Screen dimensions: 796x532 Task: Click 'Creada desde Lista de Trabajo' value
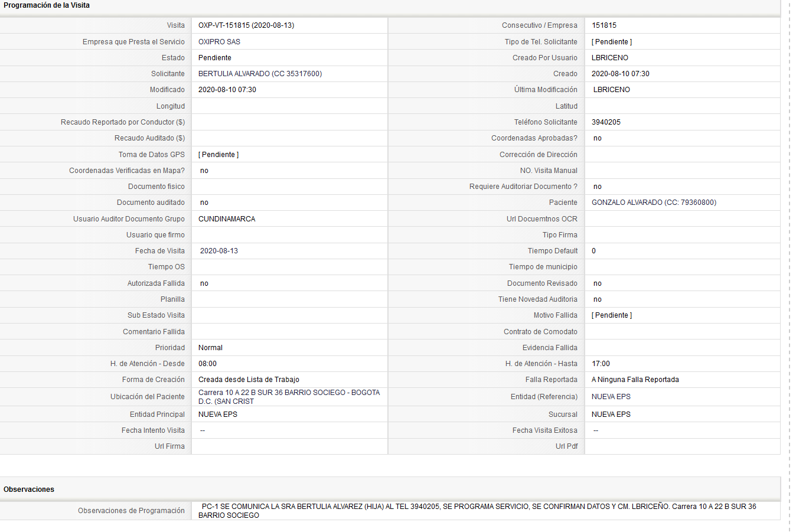pyautogui.click(x=249, y=380)
